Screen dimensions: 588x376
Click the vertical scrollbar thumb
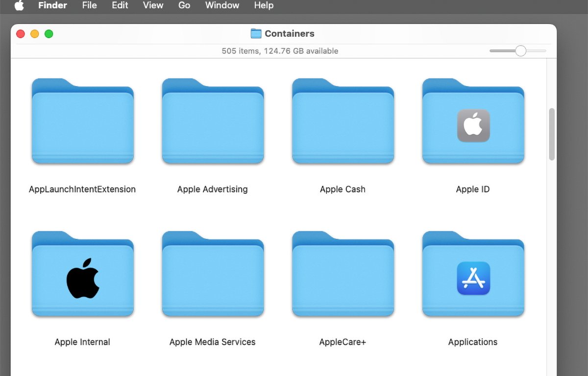[x=552, y=134]
